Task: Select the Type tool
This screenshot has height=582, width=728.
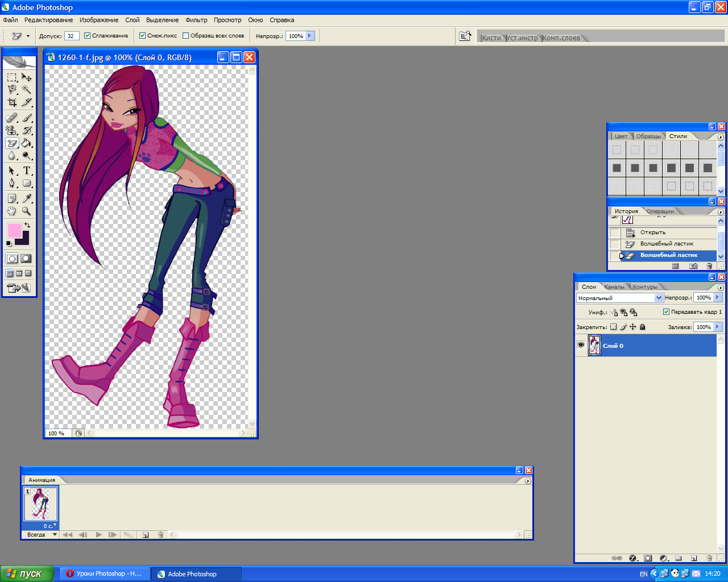Action: 27,171
